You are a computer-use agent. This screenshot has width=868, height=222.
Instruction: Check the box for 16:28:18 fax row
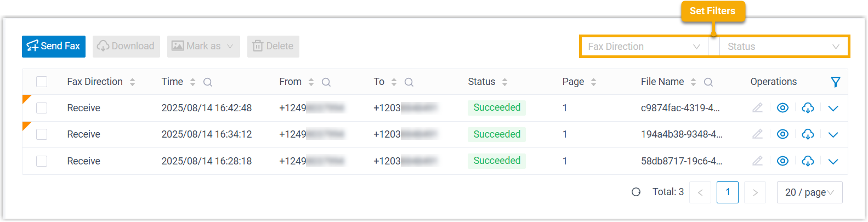pos(42,161)
